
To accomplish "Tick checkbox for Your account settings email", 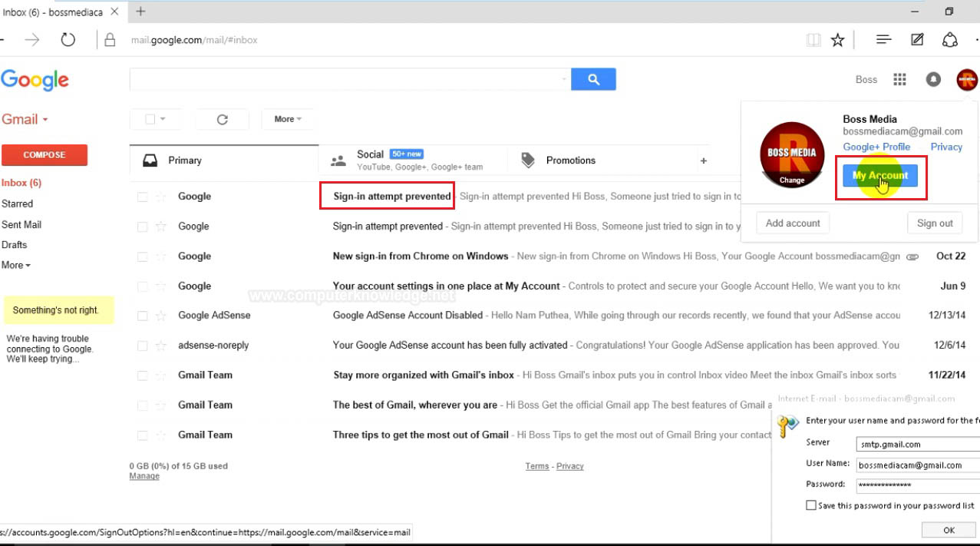I will [142, 286].
